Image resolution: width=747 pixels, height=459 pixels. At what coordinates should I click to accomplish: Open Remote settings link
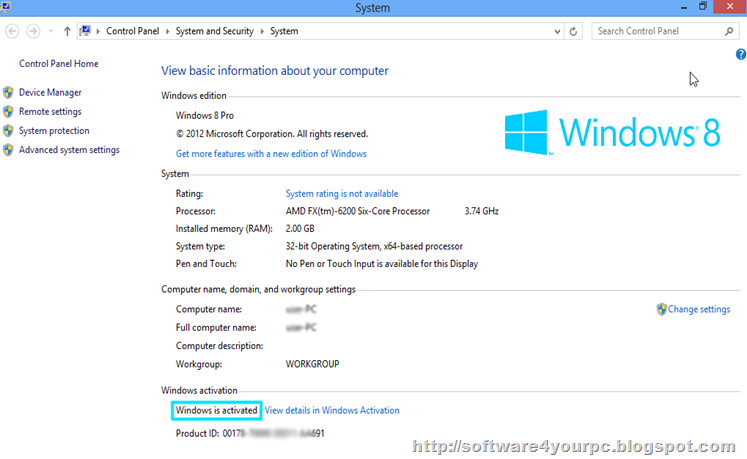click(x=50, y=112)
